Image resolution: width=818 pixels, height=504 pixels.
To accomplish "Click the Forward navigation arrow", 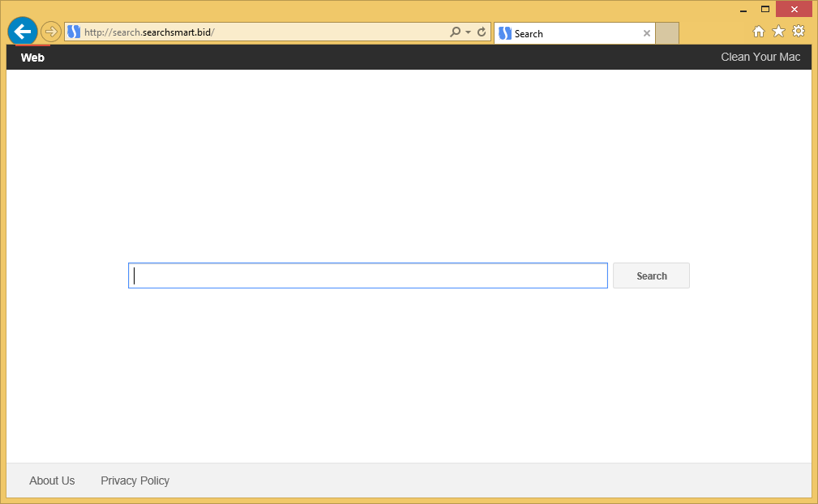I will tap(51, 32).
